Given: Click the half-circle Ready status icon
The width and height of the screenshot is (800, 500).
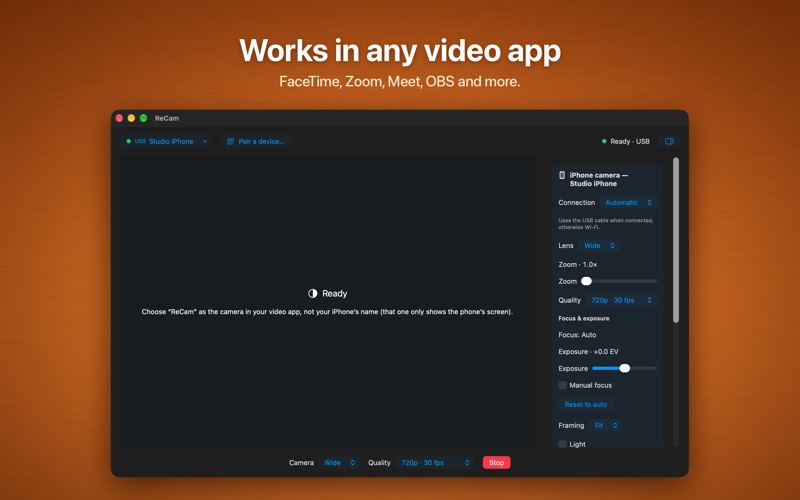Looking at the screenshot, I should [313, 293].
